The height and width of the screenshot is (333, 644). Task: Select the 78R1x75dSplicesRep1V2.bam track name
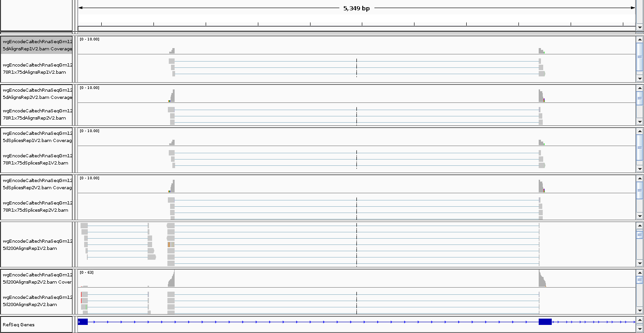[x=37, y=159]
